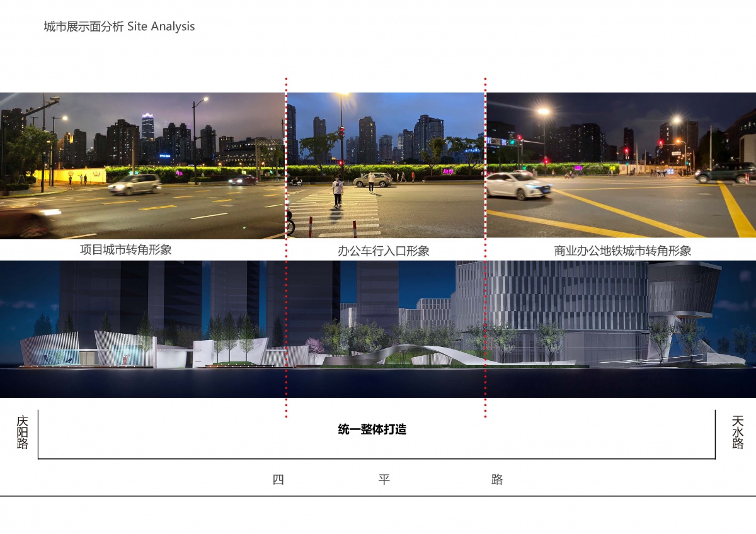Click the night rendering of building elevation
Viewport: 756px width, 534px height.
(378, 329)
